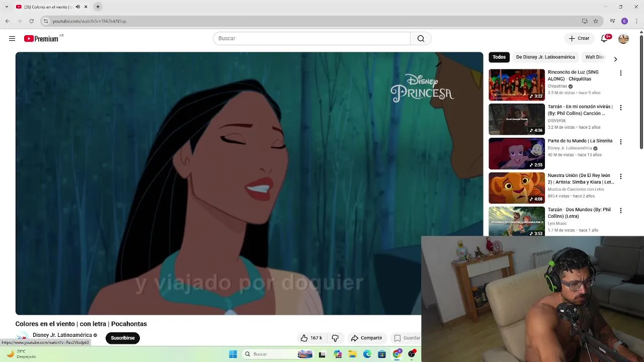Open the Disney Jr. Latinoamérica channel name

coord(62,335)
